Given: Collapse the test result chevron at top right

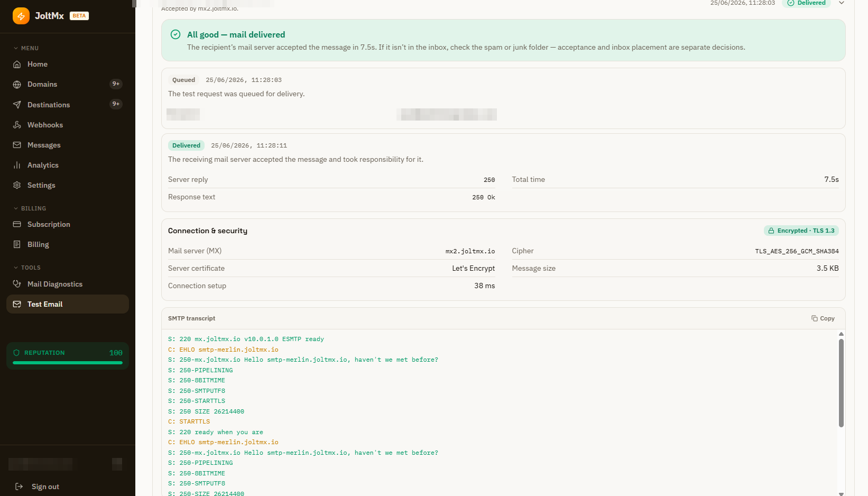Looking at the screenshot, I should point(842,3).
